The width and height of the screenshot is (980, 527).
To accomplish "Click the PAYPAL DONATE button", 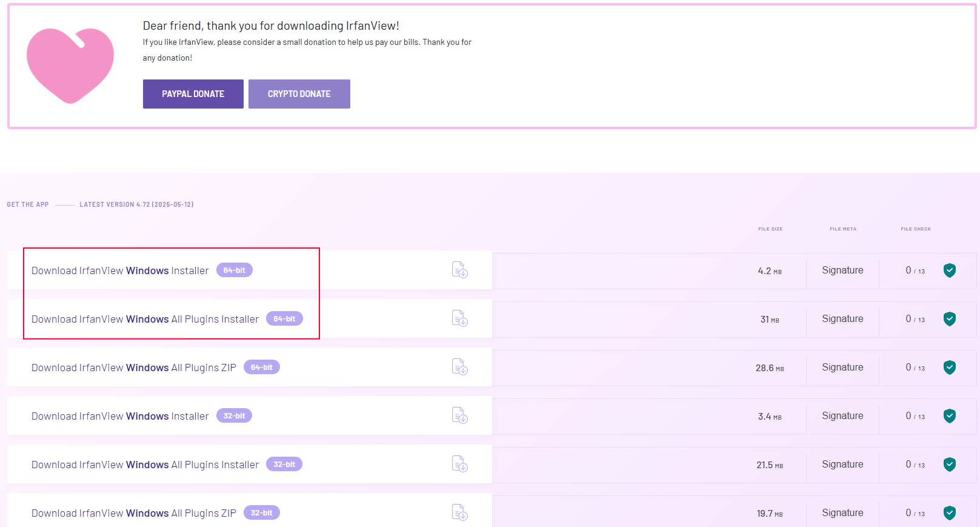I will click(x=193, y=94).
